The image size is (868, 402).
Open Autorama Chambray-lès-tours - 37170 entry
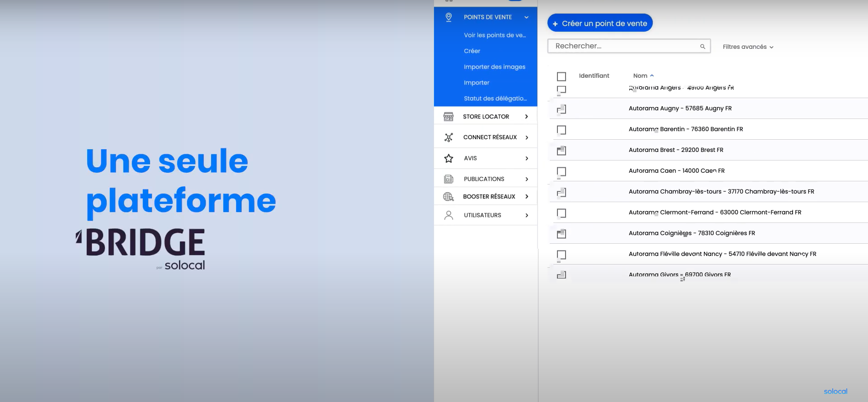pyautogui.click(x=721, y=192)
